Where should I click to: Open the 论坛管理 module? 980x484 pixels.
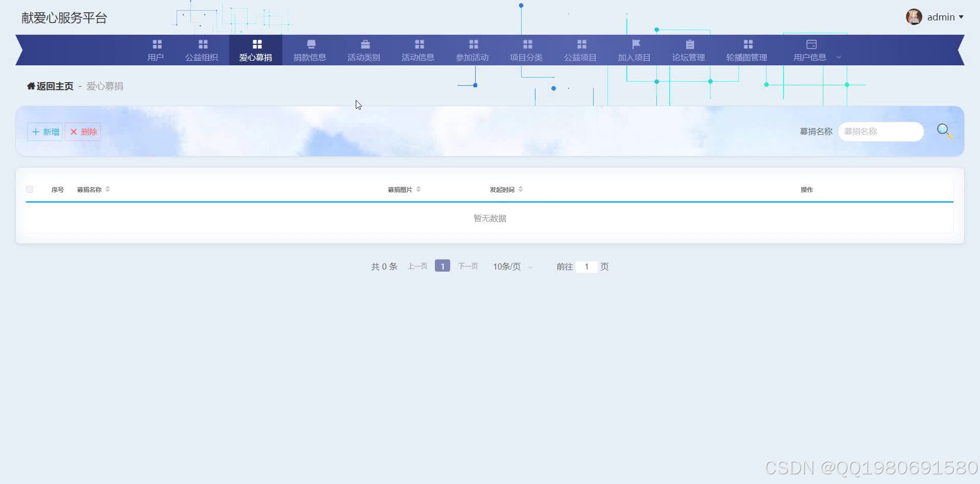tap(688, 50)
